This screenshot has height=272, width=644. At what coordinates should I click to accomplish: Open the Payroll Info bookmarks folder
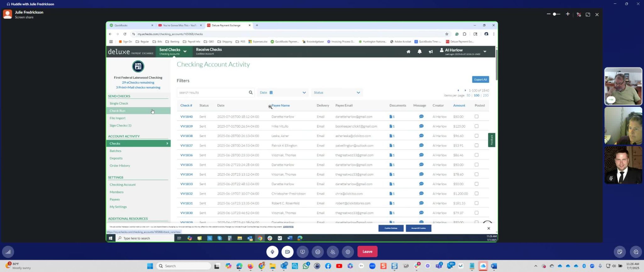coord(192,42)
